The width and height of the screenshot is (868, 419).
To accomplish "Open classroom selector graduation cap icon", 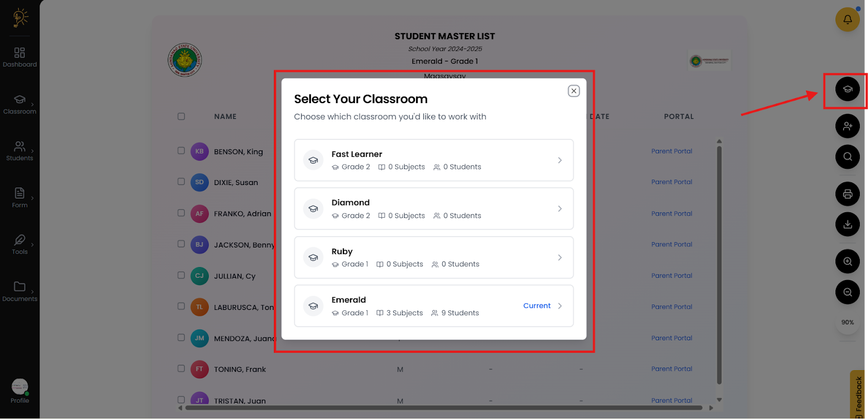I will 847,89.
